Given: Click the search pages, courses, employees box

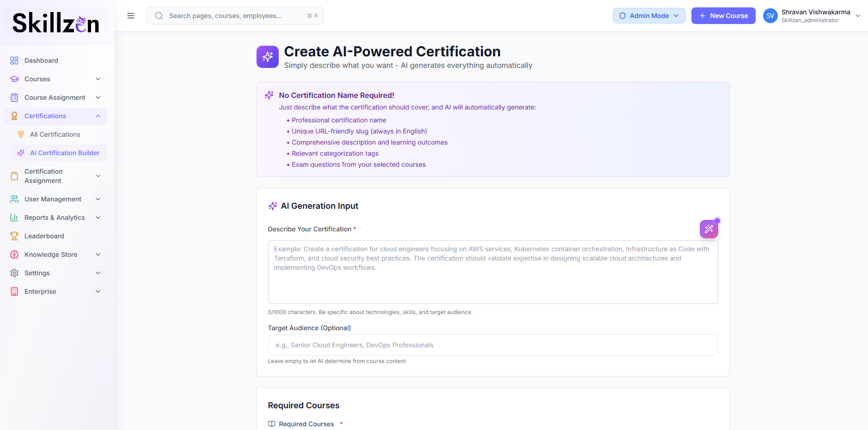Looking at the screenshot, I should coord(235,16).
